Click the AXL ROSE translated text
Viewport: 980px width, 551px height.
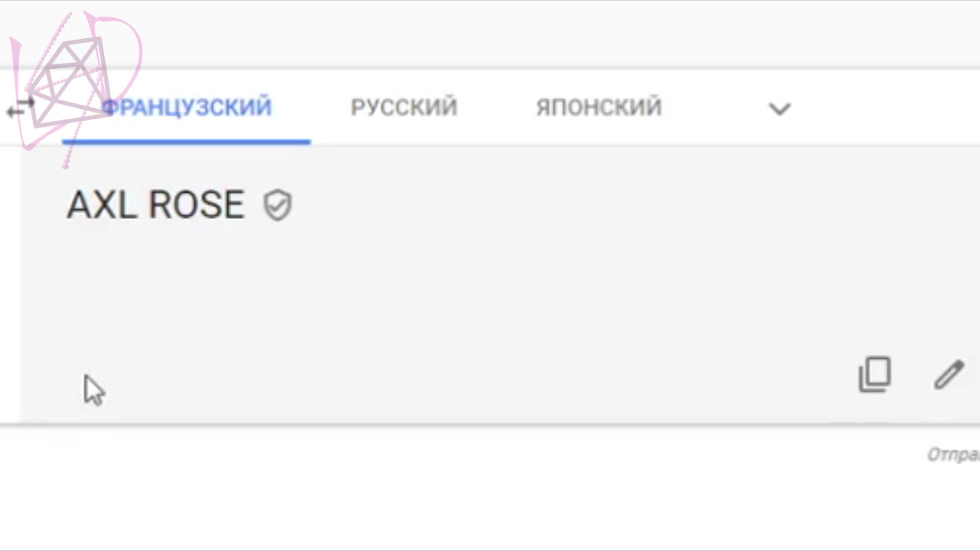[156, 205]
